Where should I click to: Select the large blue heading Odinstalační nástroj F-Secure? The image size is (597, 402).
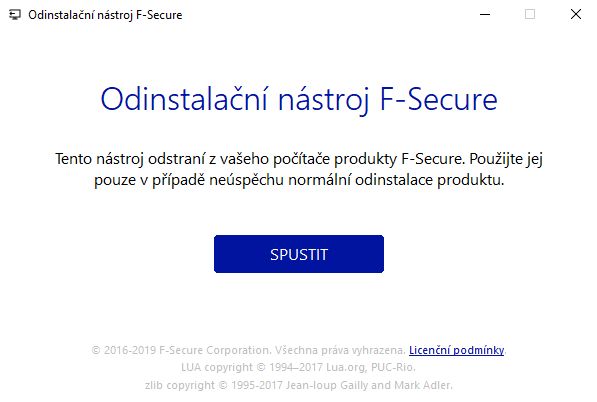[x=299, y=99]
